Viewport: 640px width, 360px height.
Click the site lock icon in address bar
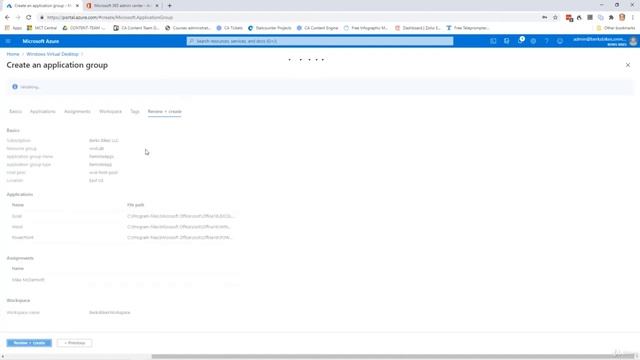coord(42,18)
